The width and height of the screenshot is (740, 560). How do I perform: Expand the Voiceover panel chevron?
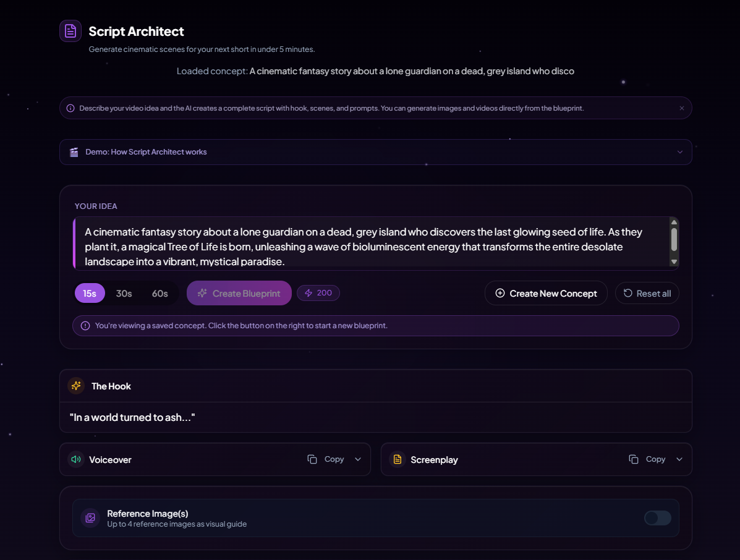[x=358, y=459]
